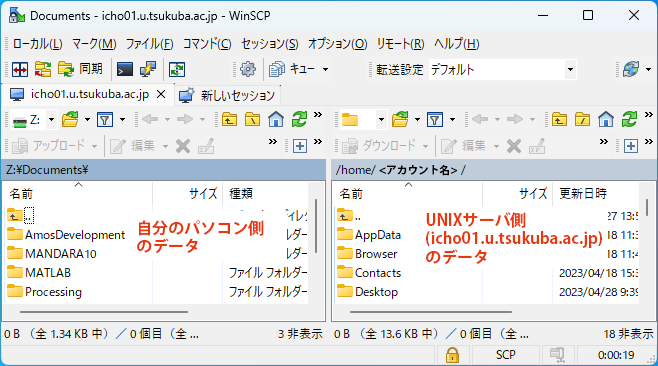Click the keep remote directory up to date icon

coord(177,69)
